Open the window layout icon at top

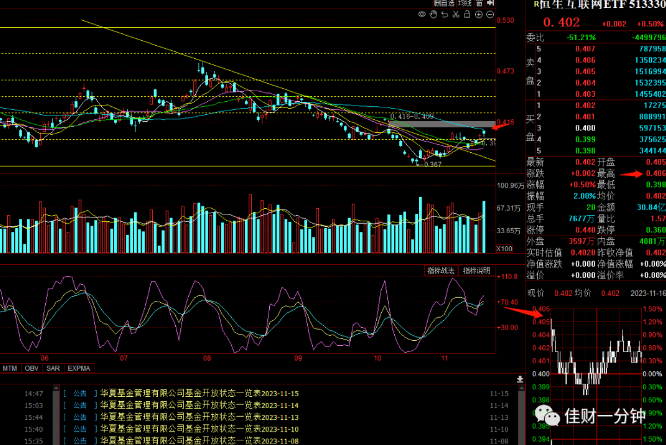479,3
